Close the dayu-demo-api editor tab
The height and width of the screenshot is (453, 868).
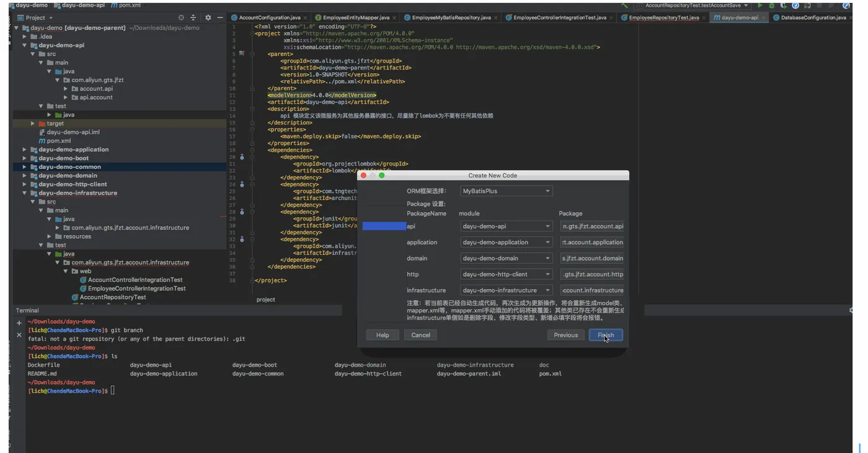point(763,18)
